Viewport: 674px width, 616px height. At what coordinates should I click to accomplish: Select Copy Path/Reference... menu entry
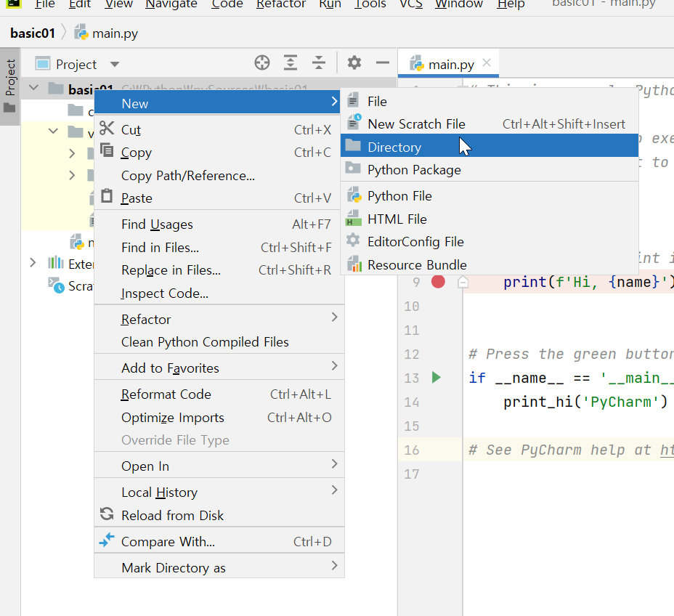point(217,175)
